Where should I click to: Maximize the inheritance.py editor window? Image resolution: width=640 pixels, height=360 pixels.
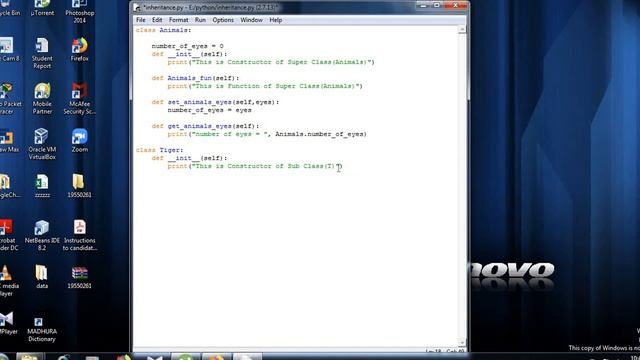coord(436,5)
